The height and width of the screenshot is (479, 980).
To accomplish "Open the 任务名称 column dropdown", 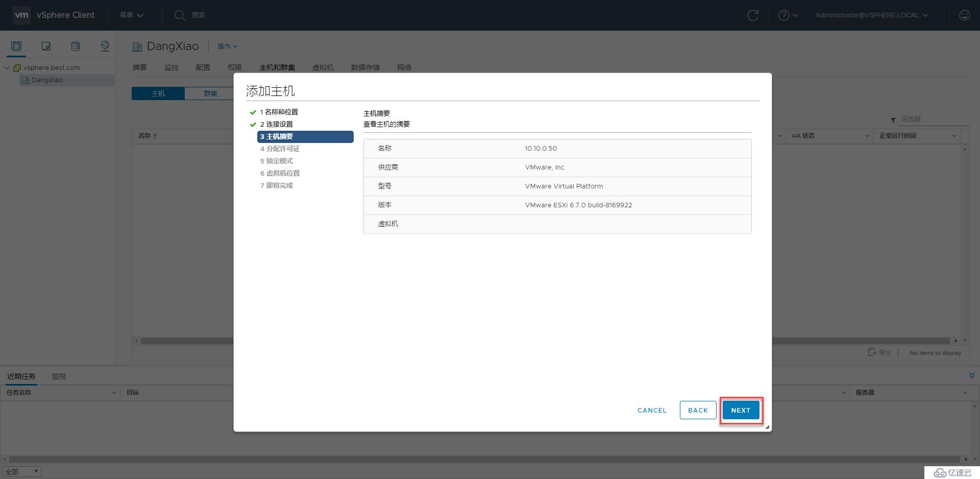I will coord(114,393).
